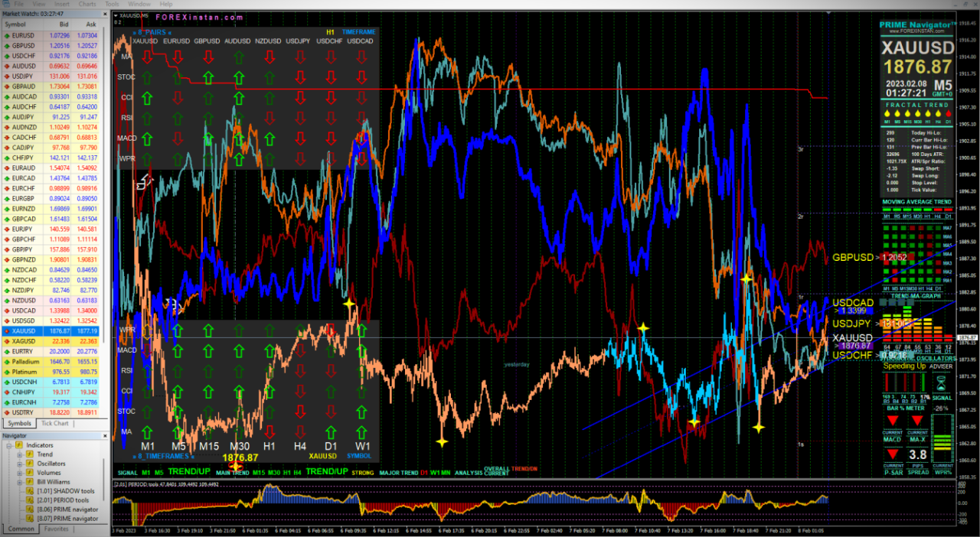
Task: Click the Ask column header
Action: (91, 24)
